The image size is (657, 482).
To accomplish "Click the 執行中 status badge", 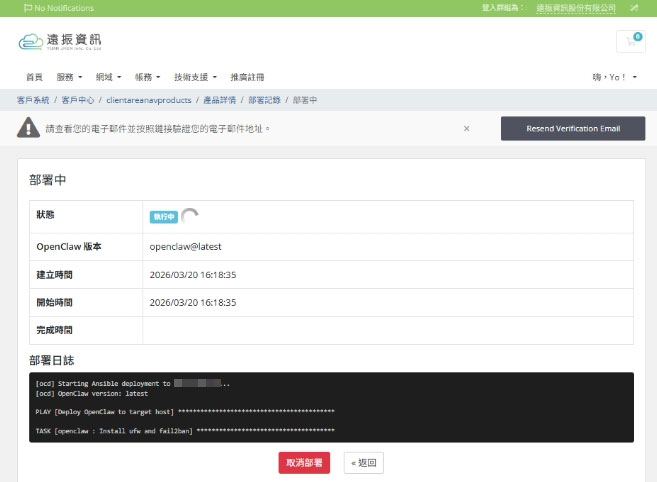I will [163, 217].
